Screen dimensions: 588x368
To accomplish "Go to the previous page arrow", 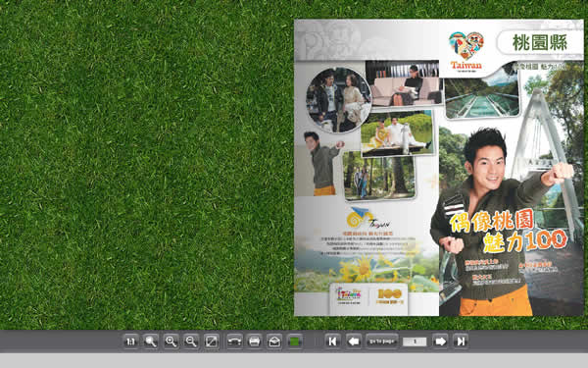I will pos(353,342).
